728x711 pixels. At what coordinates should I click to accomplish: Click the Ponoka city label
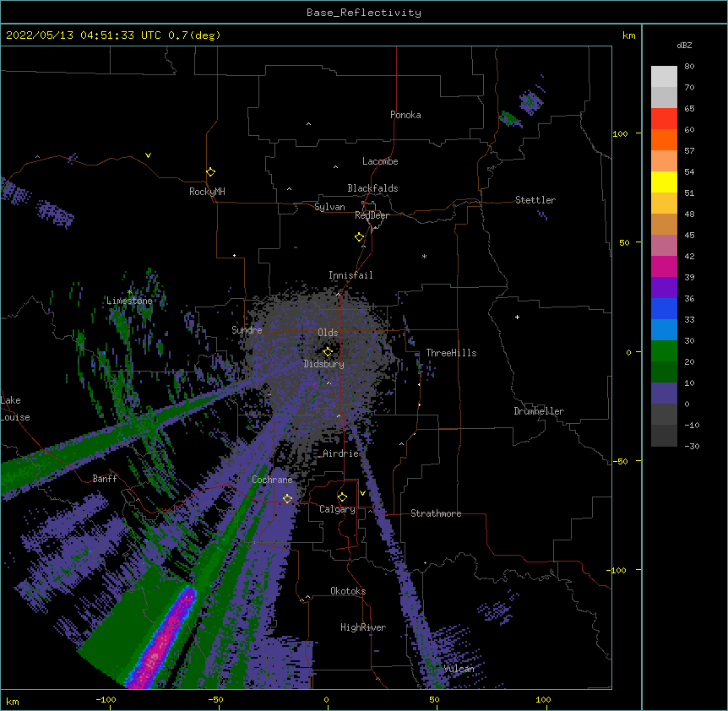point(405,115)
